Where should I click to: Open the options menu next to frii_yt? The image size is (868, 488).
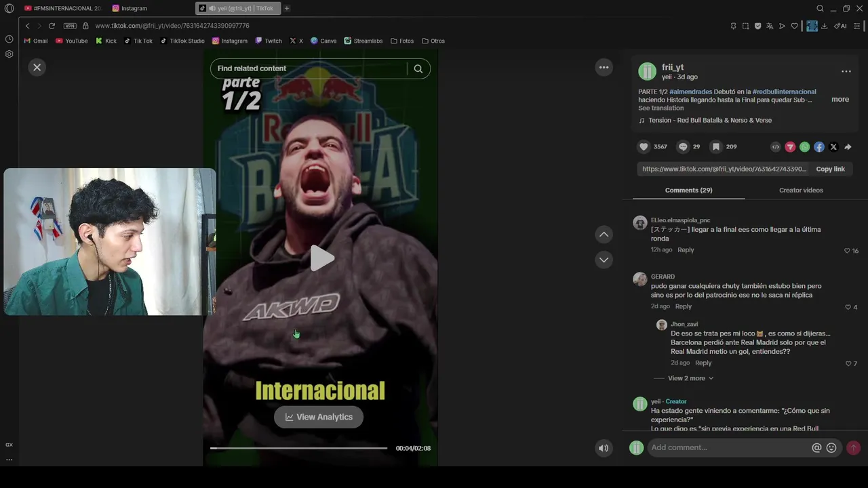pos(846,71)
